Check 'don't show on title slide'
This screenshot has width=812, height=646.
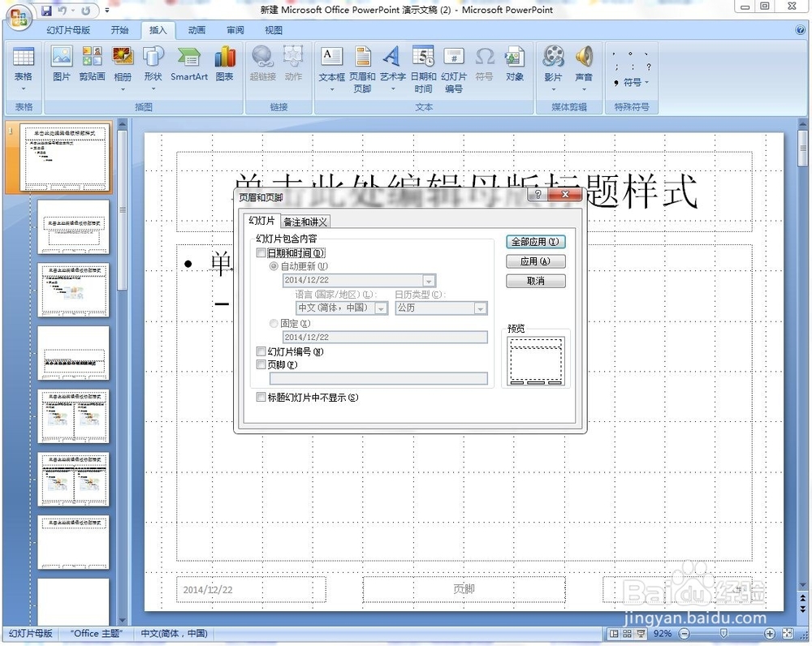261,397
